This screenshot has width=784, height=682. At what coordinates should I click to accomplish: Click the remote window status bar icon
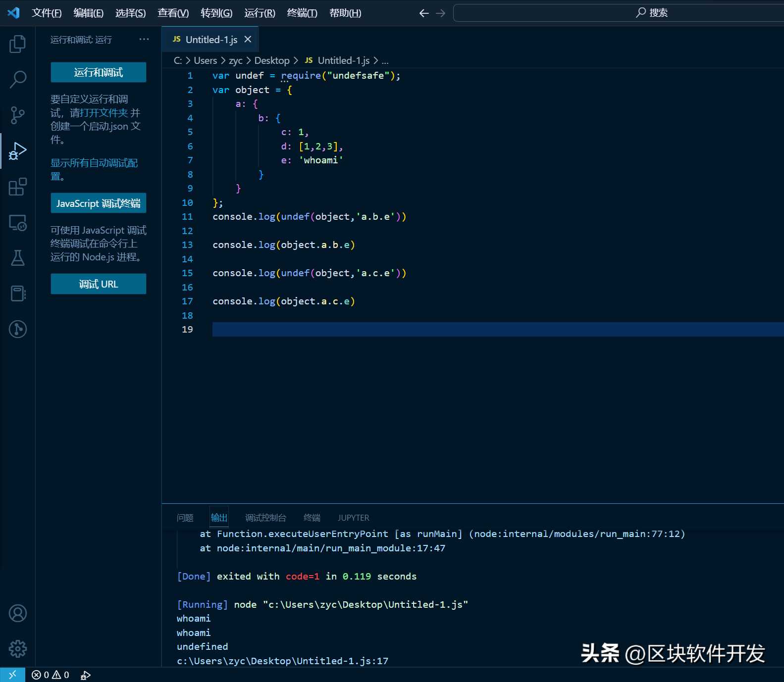(x=12, y=675)
